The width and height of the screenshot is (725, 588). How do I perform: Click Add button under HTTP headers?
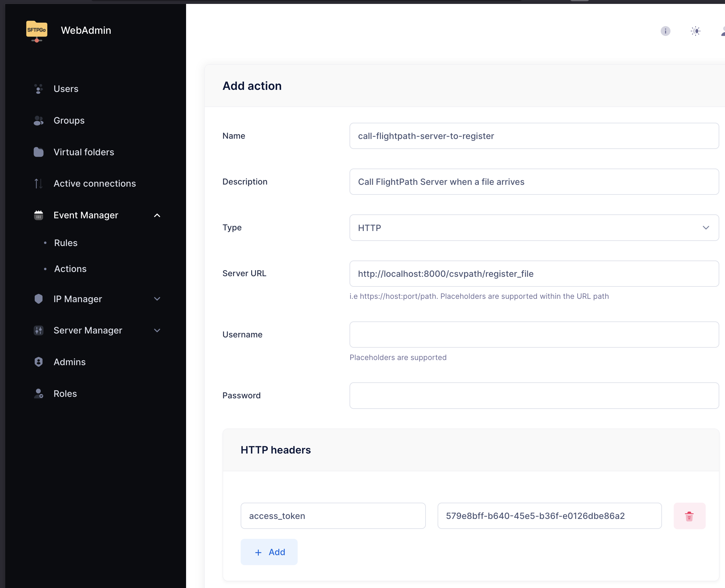coord(269,552)
